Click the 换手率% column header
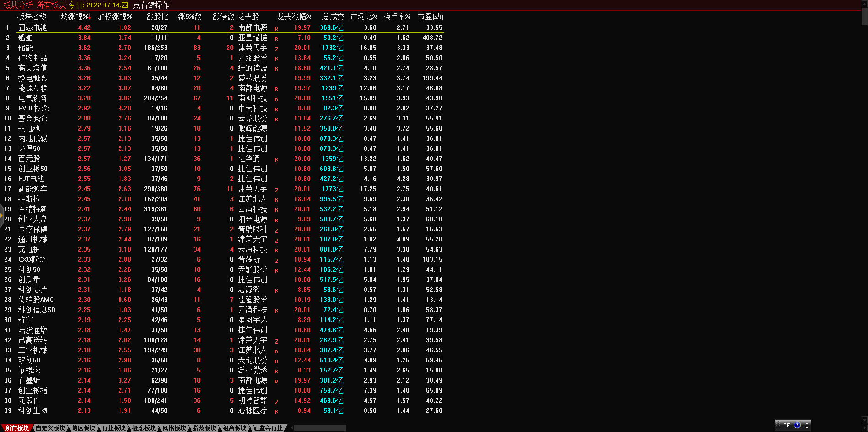868x432 pixels. tap(397, 16)
